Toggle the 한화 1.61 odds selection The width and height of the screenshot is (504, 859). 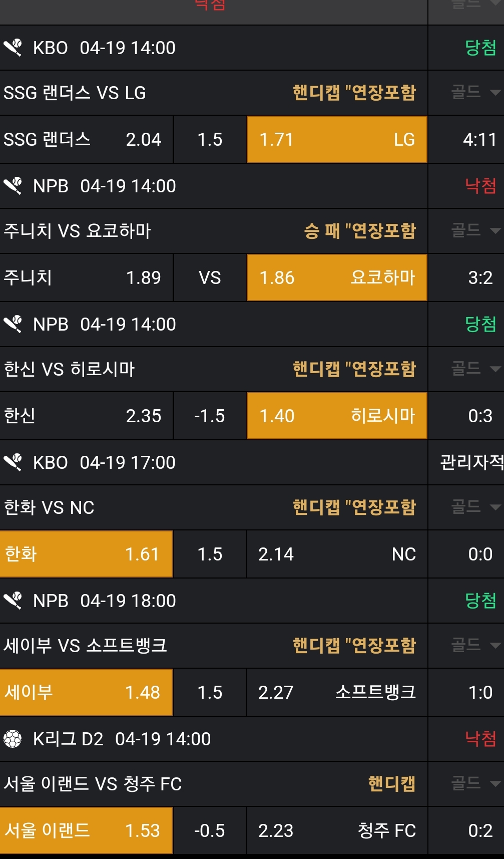click(x=86, y=554)
